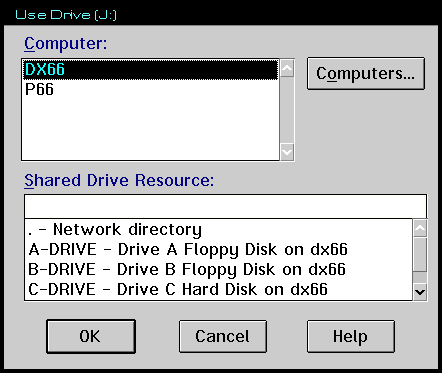Click the shared resource list scrollbar thumb
Viewport: 442px width, 373px height.
point(420,254)
